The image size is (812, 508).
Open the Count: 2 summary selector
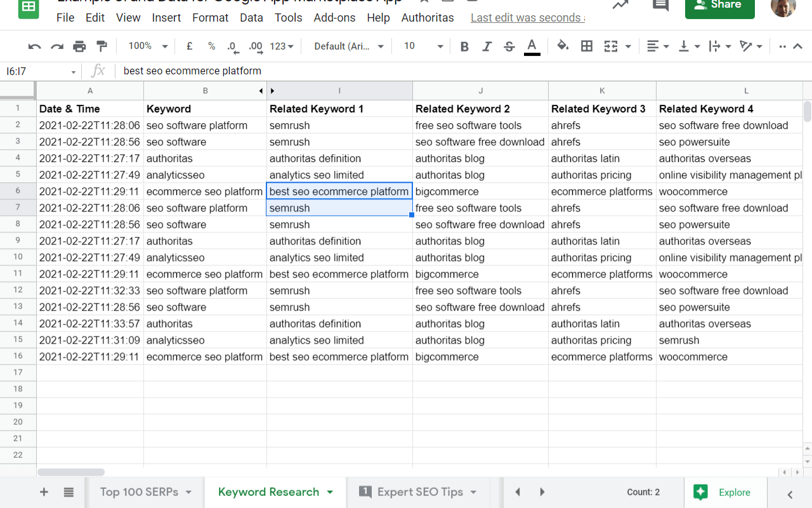[x=643, y=492]
